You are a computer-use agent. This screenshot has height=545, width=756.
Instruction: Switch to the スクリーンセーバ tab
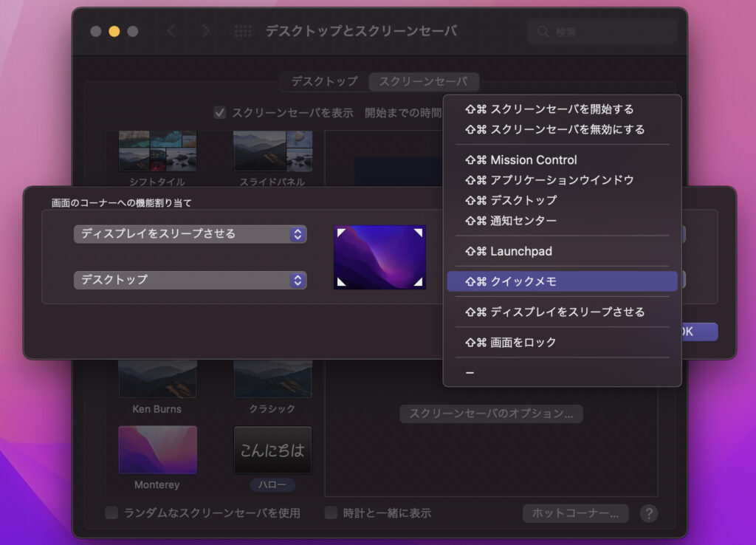tap(423, 81)
